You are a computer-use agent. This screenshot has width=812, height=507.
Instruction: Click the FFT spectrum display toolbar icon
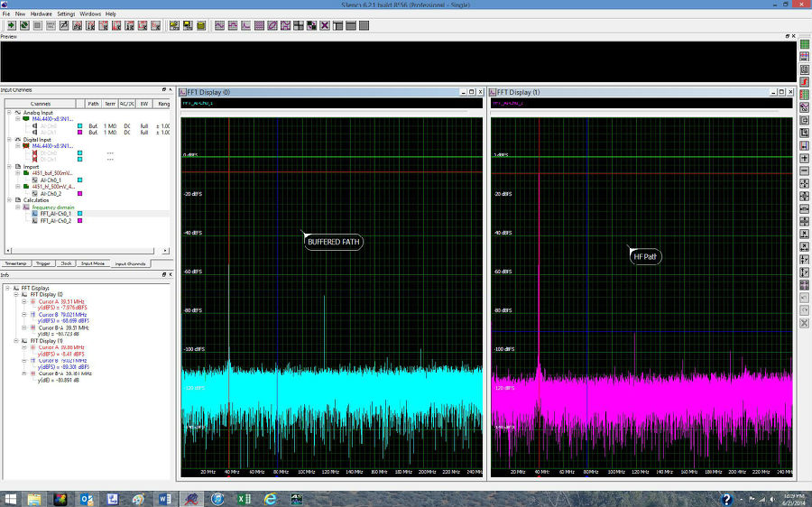pyautogui.click(x=246, y=25)
